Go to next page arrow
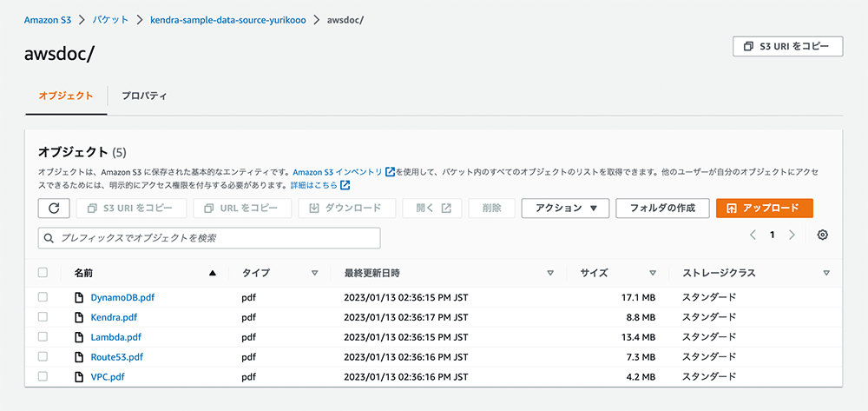 pos(792,235)
